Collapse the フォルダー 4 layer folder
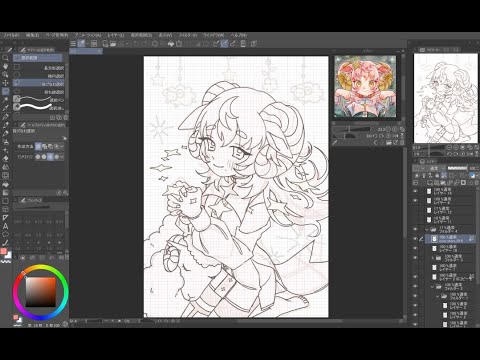Screen dimensions: 480x360 coord(427,229)
